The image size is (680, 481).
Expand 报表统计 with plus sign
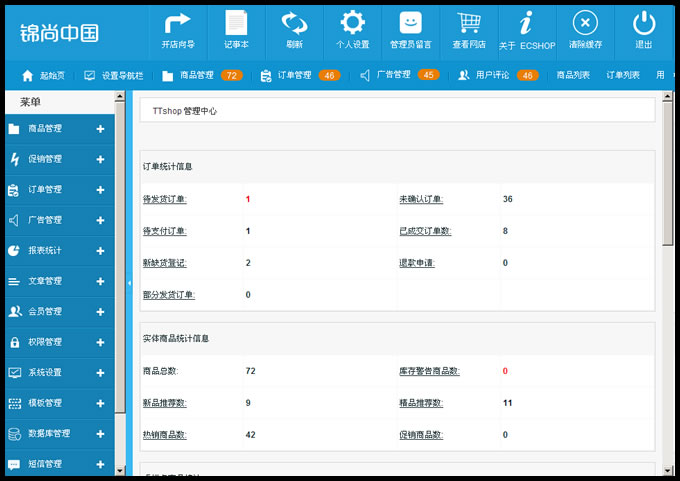[100, 251]
